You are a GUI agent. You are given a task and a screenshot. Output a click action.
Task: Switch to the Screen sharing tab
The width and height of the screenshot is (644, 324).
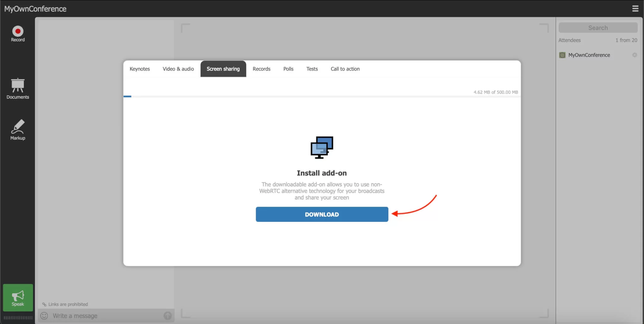223,69
